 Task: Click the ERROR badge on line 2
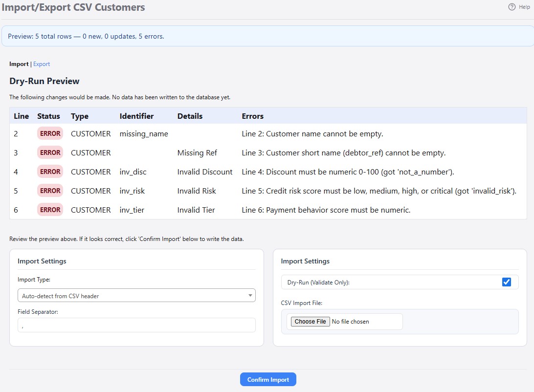coord(50,134)
